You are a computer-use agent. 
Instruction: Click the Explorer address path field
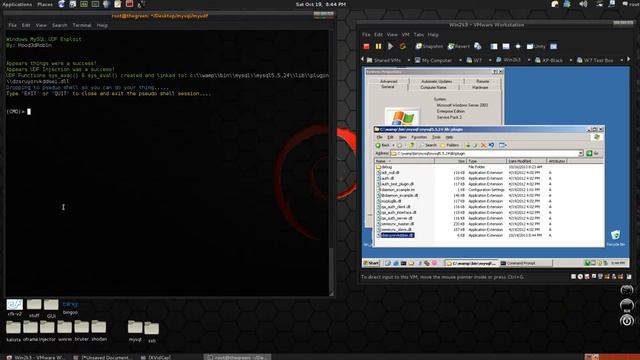[x=486, y=153]
